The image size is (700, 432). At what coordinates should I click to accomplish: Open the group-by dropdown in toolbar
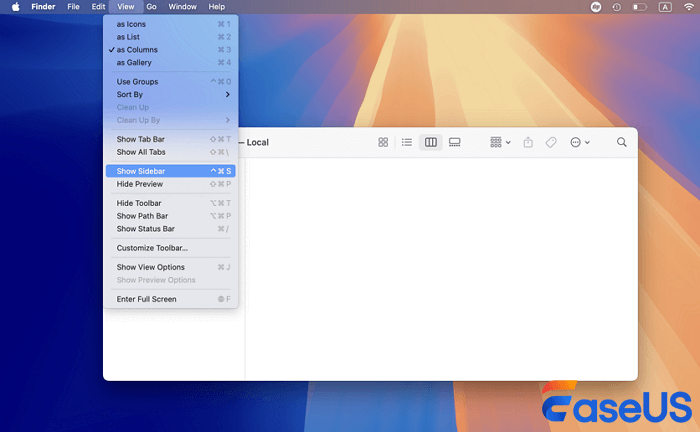point(500,143)
